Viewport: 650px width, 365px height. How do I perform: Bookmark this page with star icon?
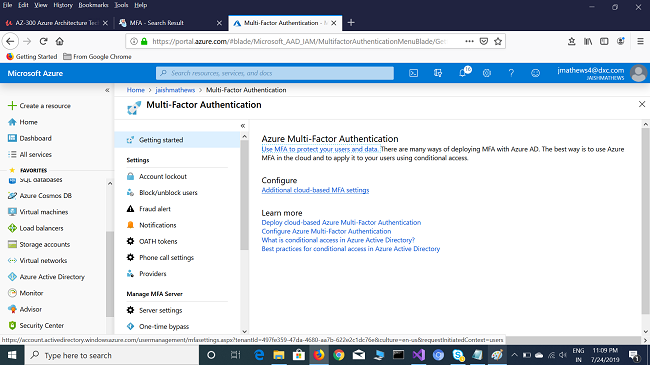tap(498, 41)
